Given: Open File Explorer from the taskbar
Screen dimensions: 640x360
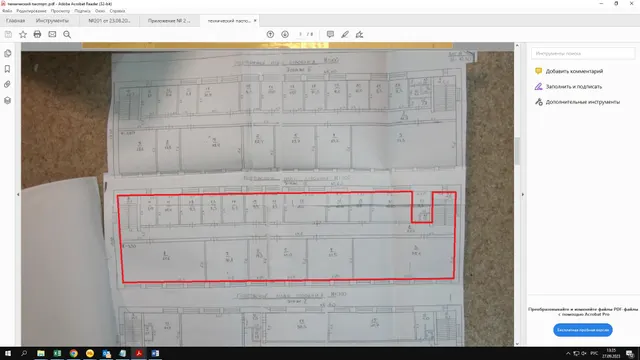Looking at the screenshot, I should 41,353.
